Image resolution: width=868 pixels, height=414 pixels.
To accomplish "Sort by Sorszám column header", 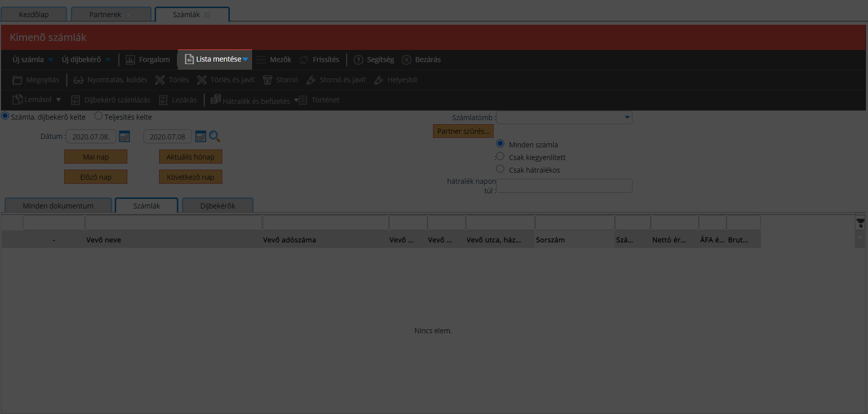I will [x=550, y=240].
